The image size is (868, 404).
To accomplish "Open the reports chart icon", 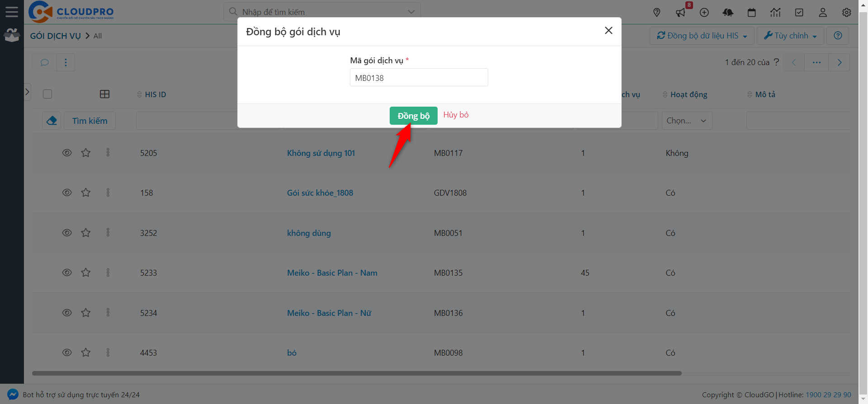I will (775, 13).
